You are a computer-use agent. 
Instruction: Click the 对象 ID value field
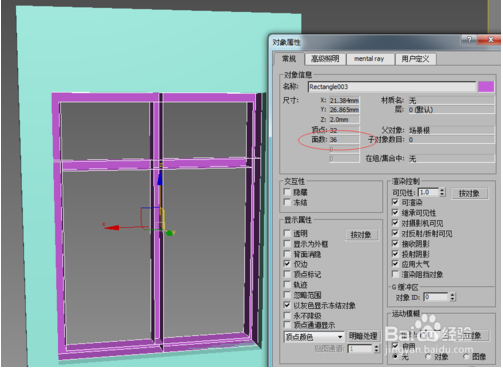(436, 297)
